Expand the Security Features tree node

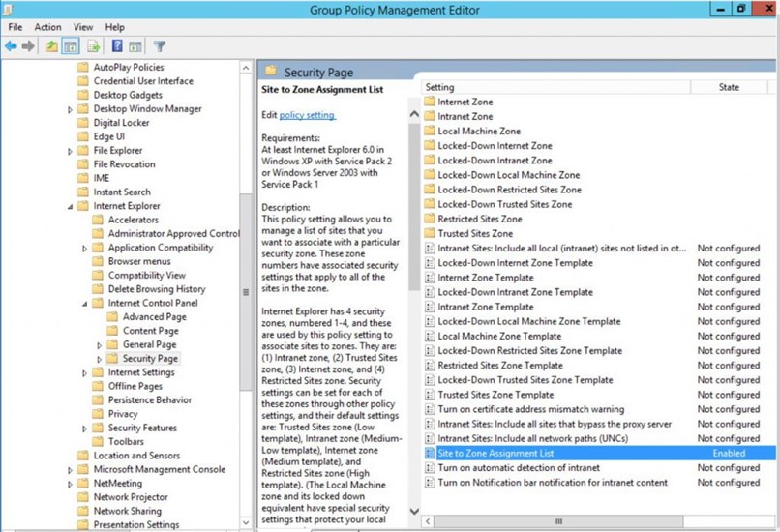(x=85, y=429)
